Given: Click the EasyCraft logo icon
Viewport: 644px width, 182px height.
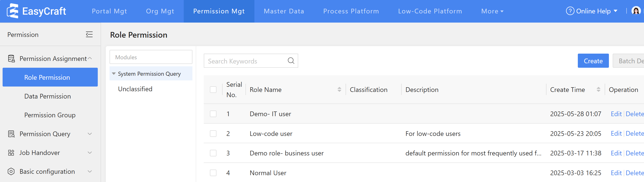Looking at the screenshot, I should [12, 11].
